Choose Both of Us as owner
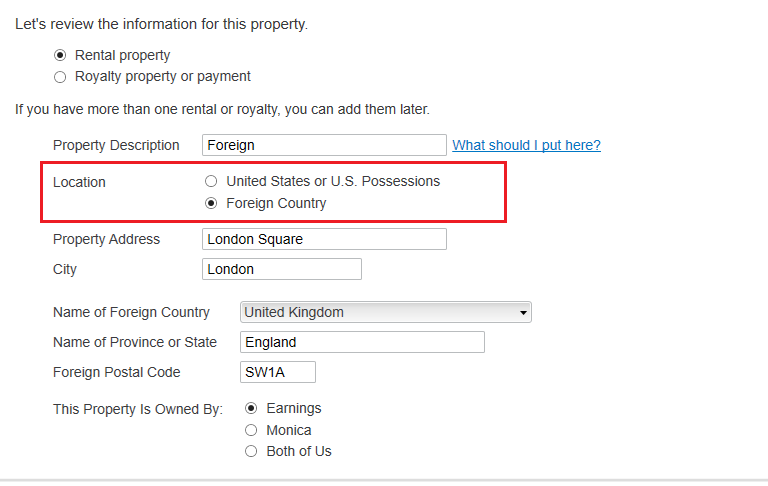Image resolution: width=768 pixels, height=486 pixels. click(251, 451)
